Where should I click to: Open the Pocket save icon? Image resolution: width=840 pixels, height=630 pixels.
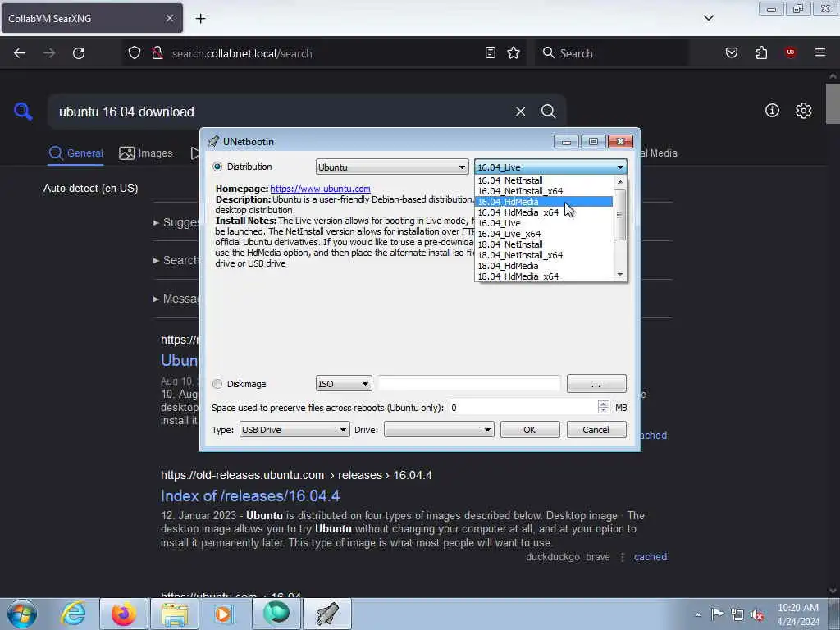click(x=732, y=52)
